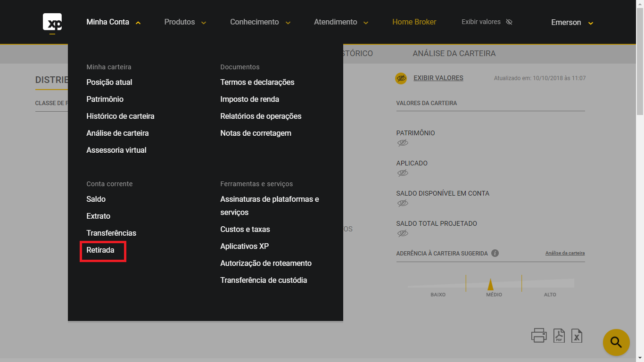Open Transferência de custódia

(264, 280)
